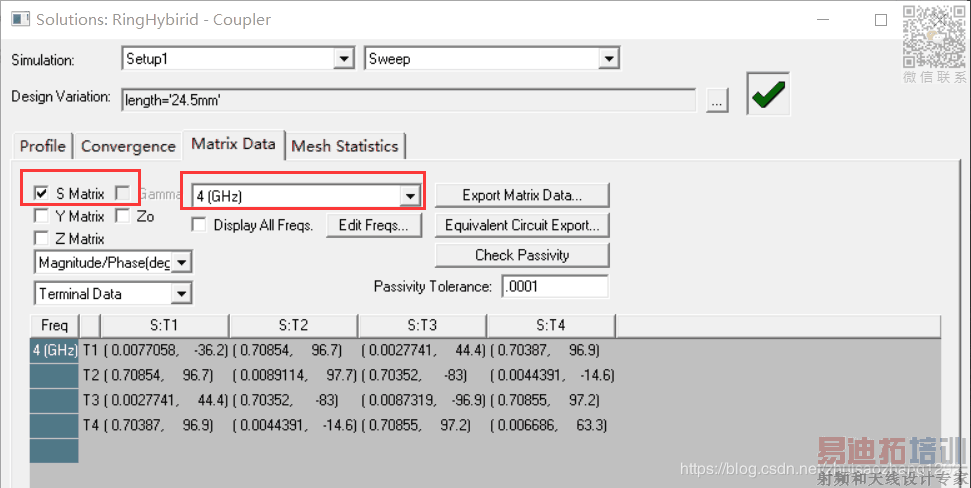Click the S:T2 column header
971x488 pixels.
point(293,325)
